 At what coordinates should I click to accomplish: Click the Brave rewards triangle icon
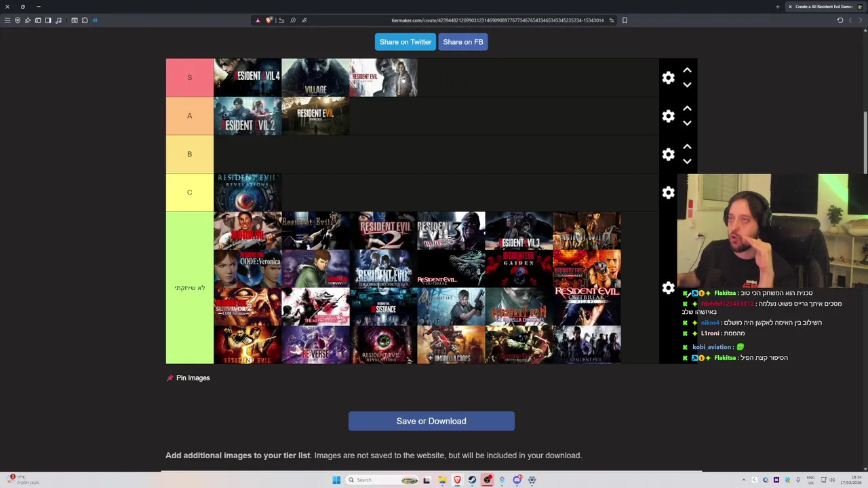pyautogui.click(x=258, y=20)
